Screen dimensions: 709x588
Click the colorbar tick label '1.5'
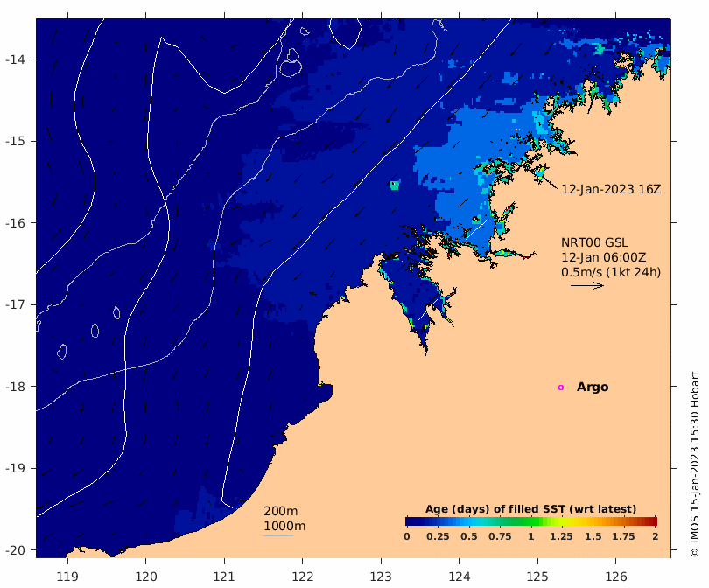point(593,536)
